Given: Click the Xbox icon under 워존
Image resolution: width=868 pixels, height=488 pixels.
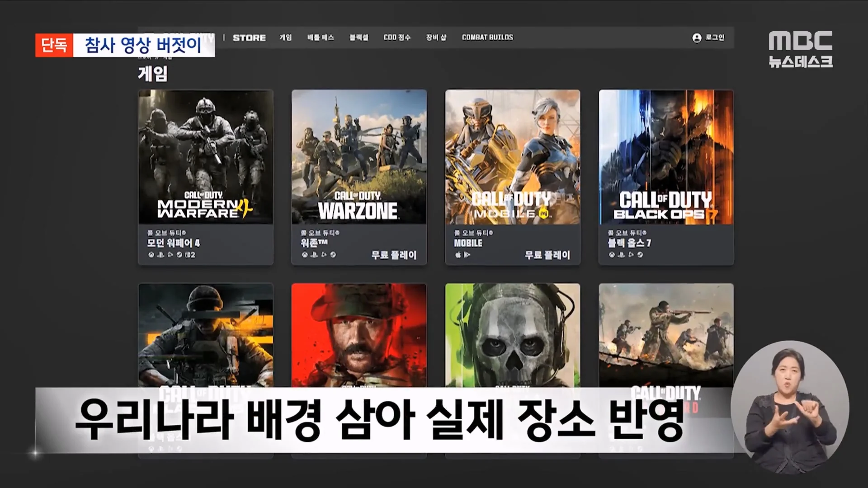Looking at the screenshot, I should [x=305, y=255].
